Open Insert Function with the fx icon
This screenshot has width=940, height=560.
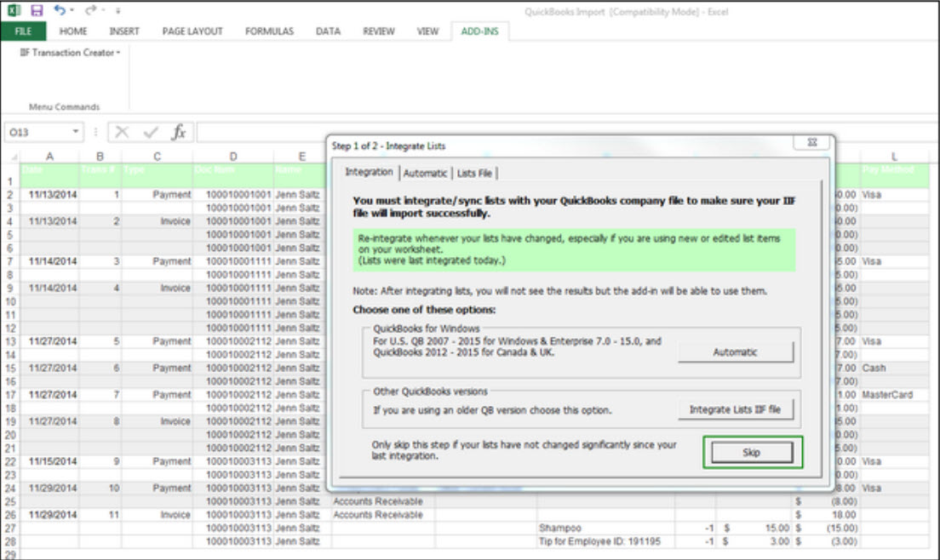coord(179,132)
